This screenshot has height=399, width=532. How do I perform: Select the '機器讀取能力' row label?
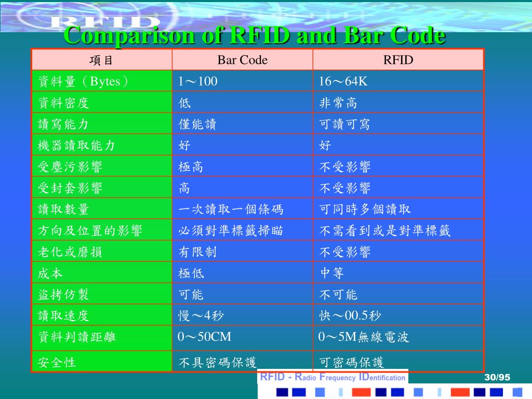102,145
